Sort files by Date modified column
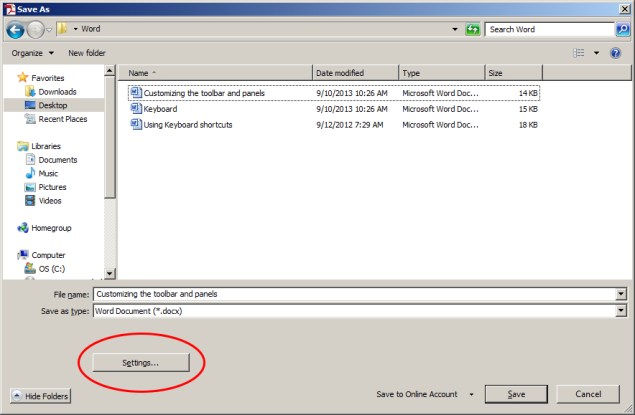 click(x=340, y=73)
